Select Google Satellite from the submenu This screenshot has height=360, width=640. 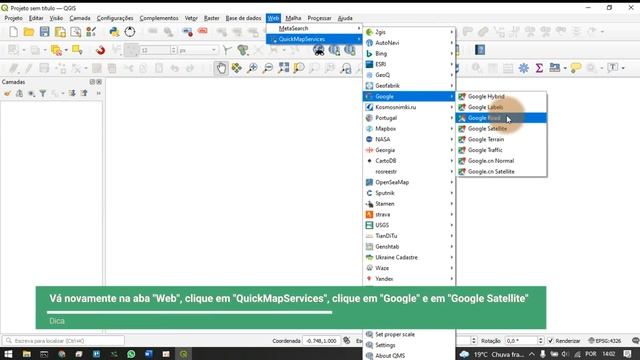(x=501, y=129)
